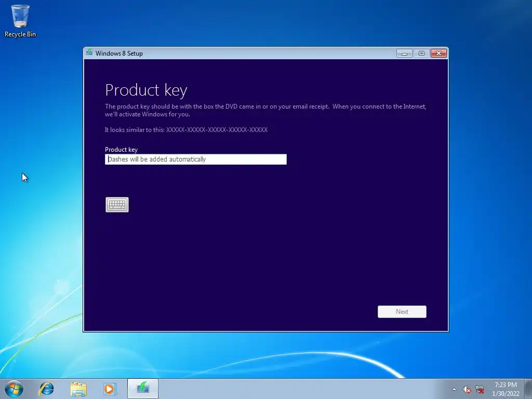532x399 pixels.
Task: Click the network status tray icon
Action: pyautogui.click(x=480, y=389)
